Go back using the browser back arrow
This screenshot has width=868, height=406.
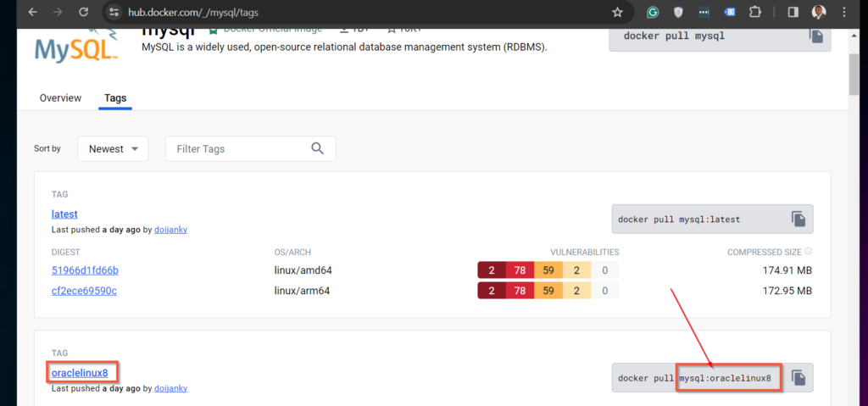33,12
